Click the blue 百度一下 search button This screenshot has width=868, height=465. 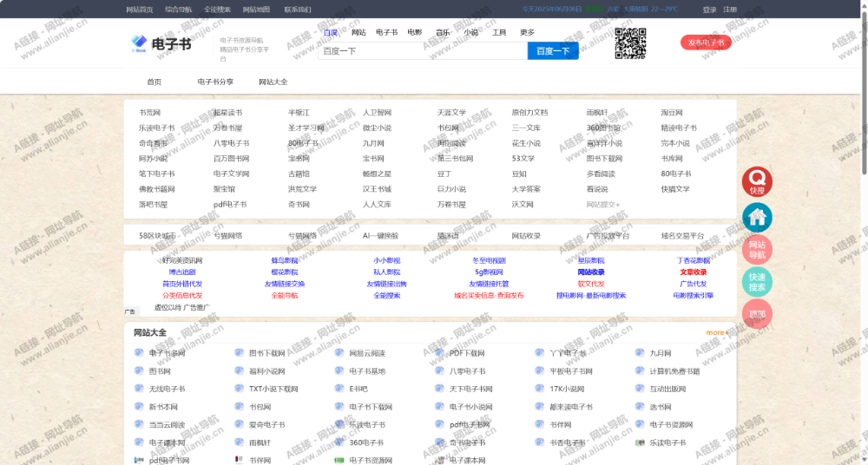[553, 51]
